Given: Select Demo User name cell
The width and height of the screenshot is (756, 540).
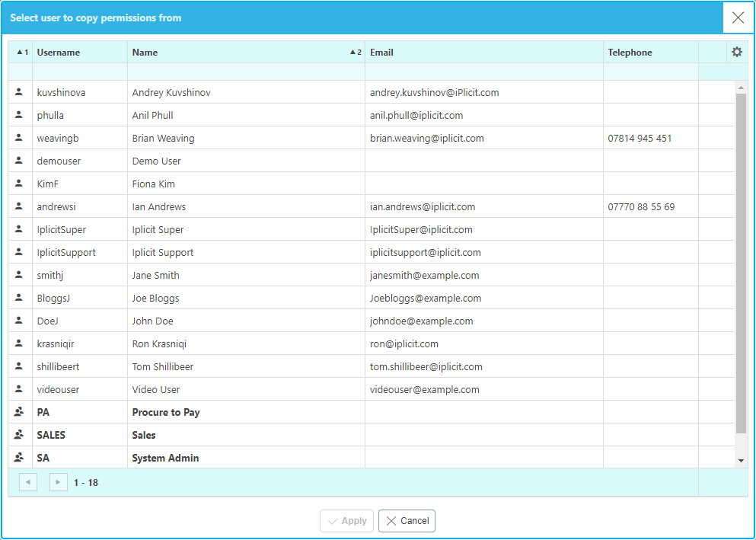Looking at the screenshot, I should pyautogui.click(x=246, y=161).
